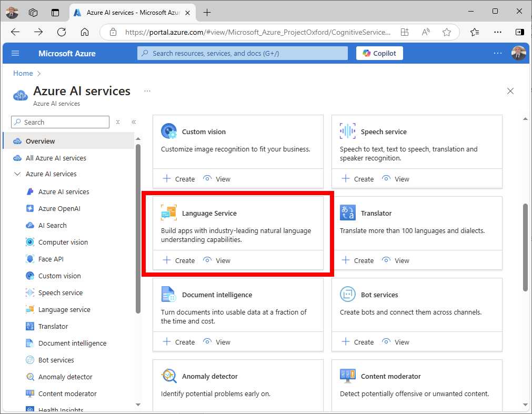Click the Content moderator sidebar icon

(30, 393)
